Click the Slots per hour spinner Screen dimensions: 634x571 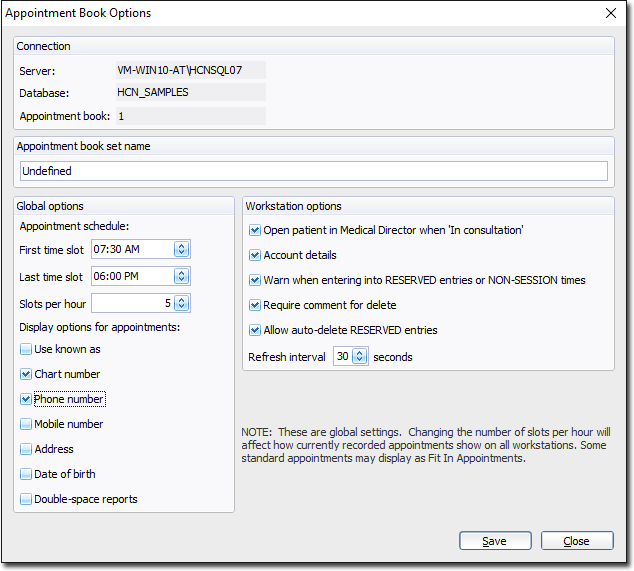[x=181, y=303]
